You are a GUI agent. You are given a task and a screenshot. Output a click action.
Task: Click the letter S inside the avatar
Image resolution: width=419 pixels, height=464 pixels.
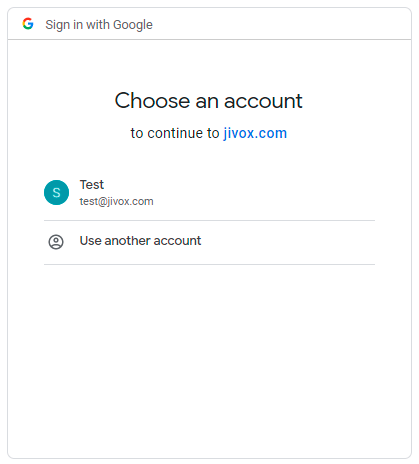(56, 193)
